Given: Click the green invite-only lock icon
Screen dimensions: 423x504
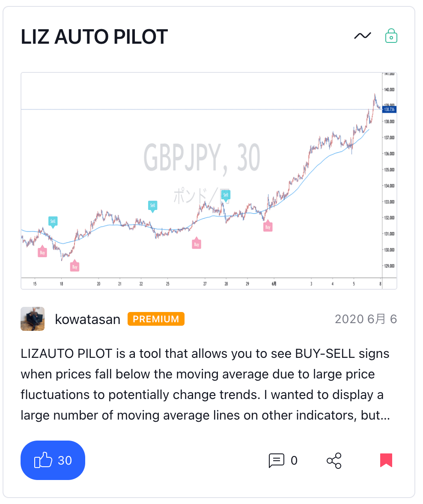Looking at the screenshot, I should (391, 36).
